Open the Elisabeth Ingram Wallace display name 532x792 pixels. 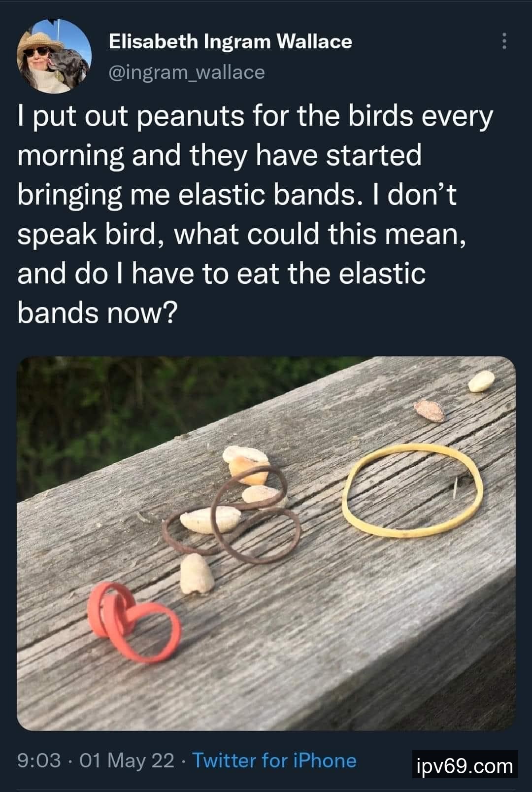coord(230,41)
